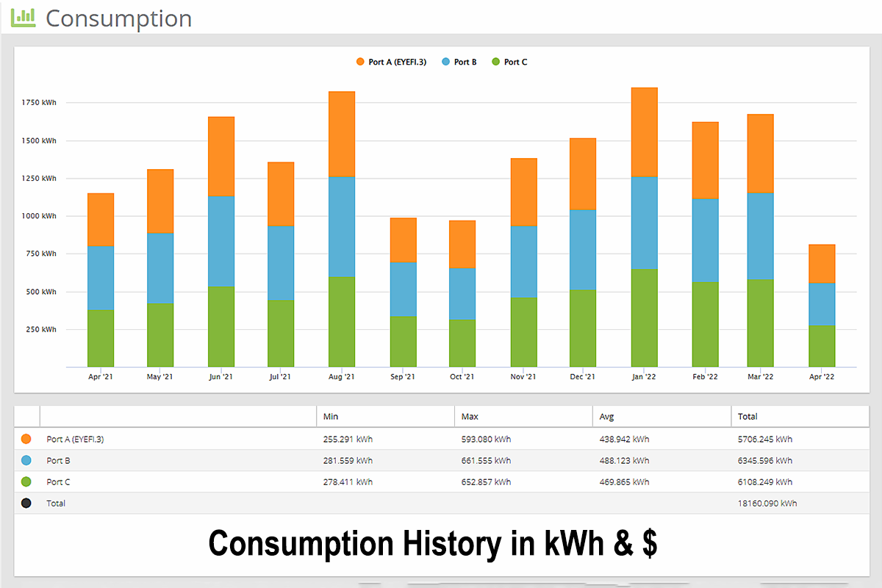Image resolution: width=882 pixels, height=588 pixels.
Task: Click orange circle in Port A table row
Action: [x=26, y=439]
